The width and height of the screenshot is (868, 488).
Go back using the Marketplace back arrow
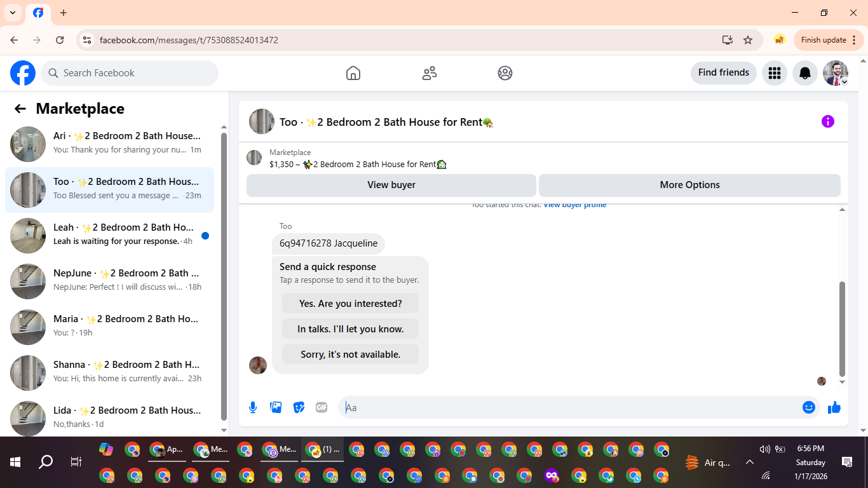coord(20,109)
